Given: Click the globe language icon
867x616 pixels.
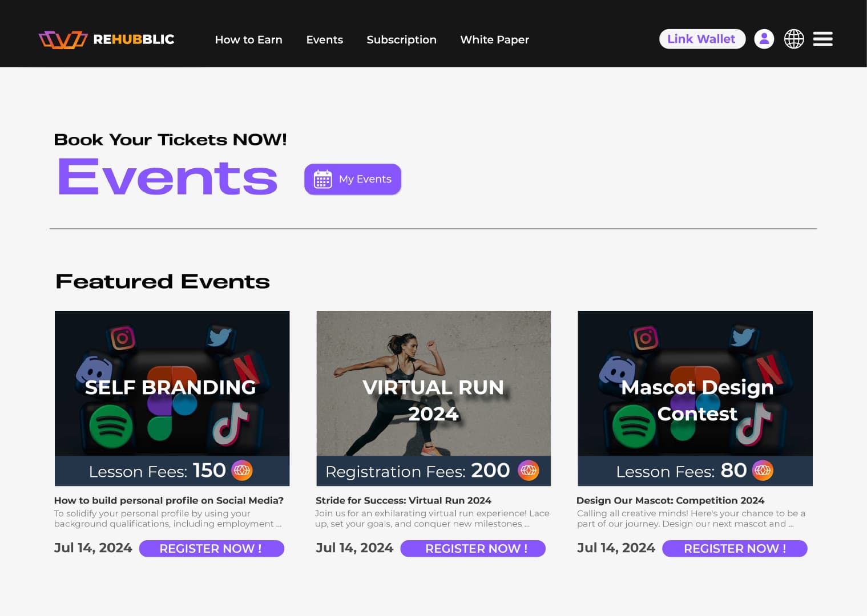Looking at the screenshot, I should coord(793,39).
